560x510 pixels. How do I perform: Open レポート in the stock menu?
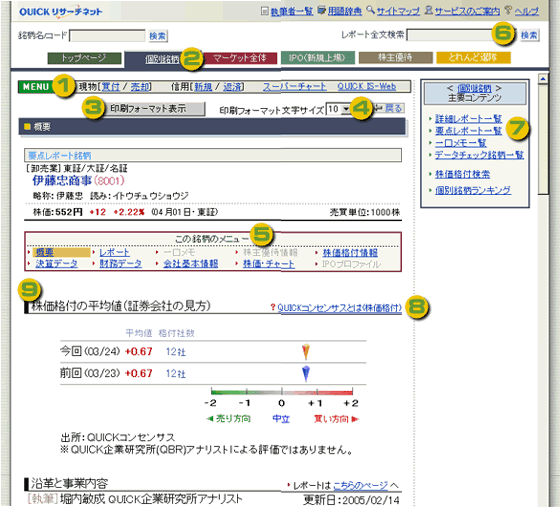pyautogui.click(x=114, y=252)
